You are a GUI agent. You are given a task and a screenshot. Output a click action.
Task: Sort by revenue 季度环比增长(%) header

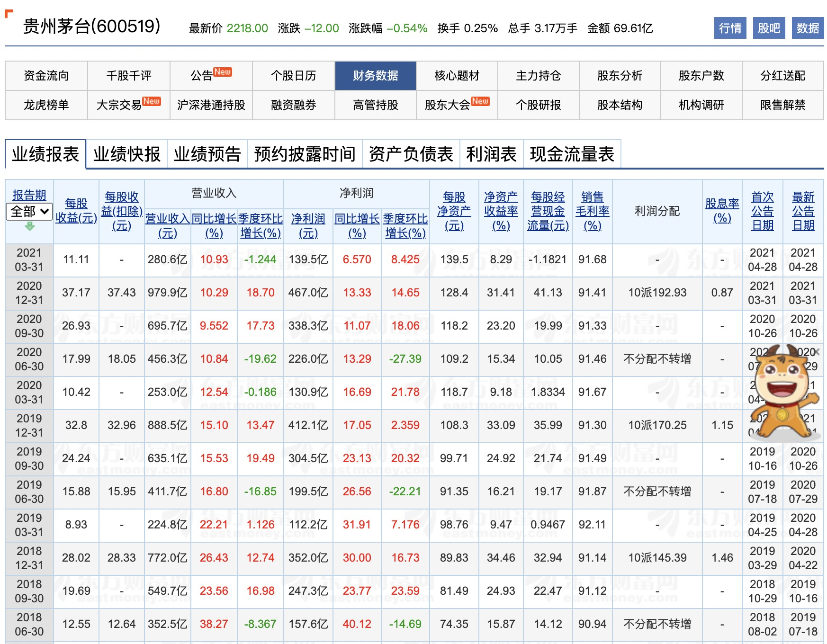pyautogui.click(x=261, y=226)
